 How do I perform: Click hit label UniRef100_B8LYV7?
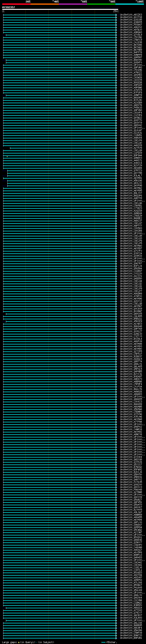click(131, 193)
